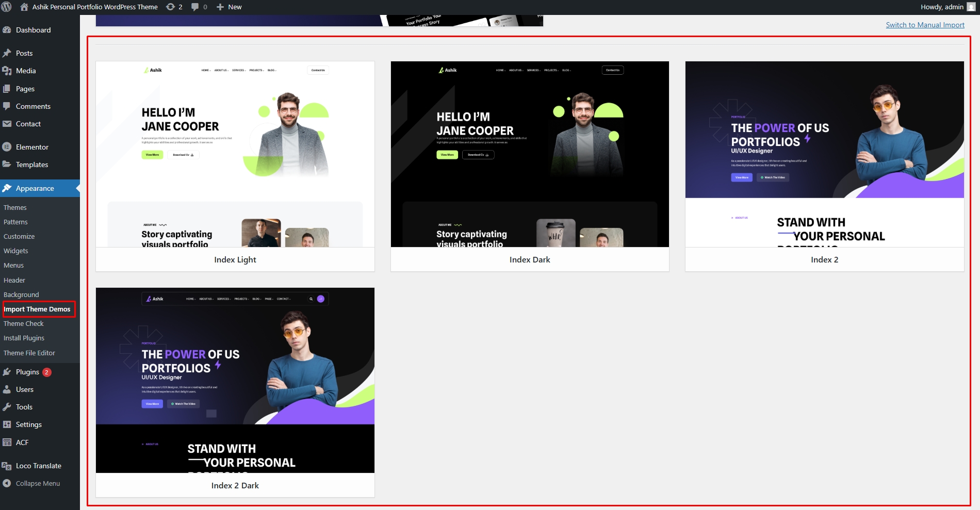Choose the Index 2 Dark demo preview
Viewport: 980px width, 510px height.
coord(235,380)
